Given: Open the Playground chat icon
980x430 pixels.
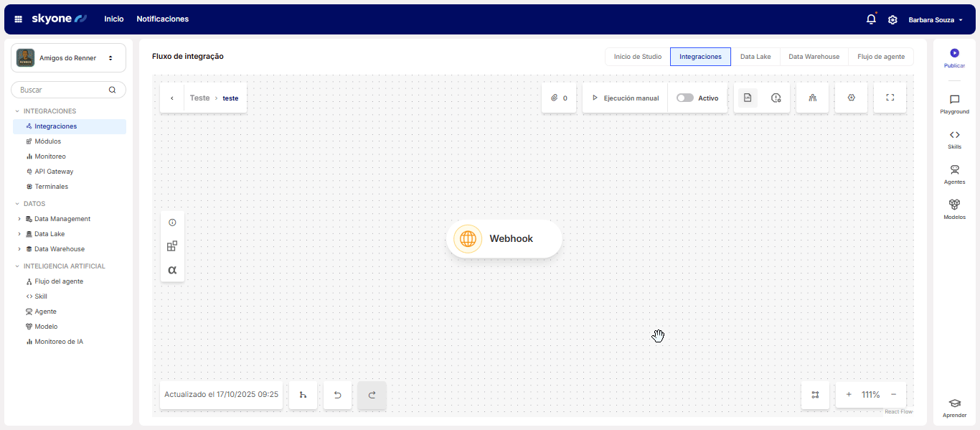Looking at the screenshot, I should click(x=954, y=100).
